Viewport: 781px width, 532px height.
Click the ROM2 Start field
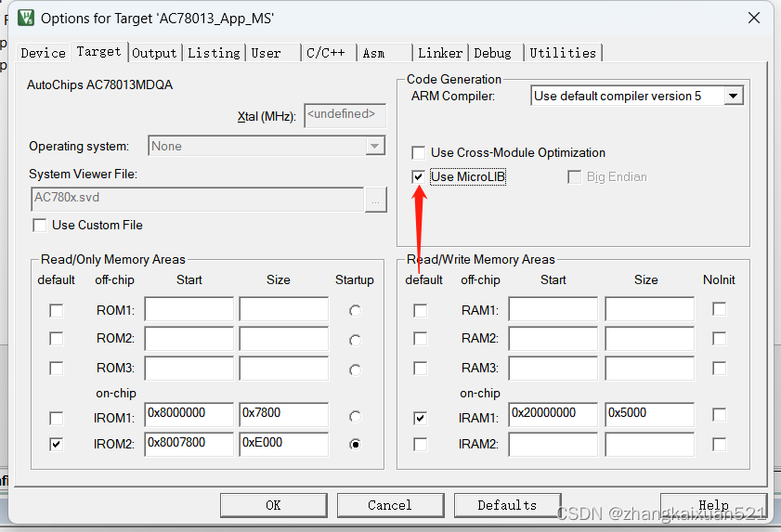coord(189,339)
